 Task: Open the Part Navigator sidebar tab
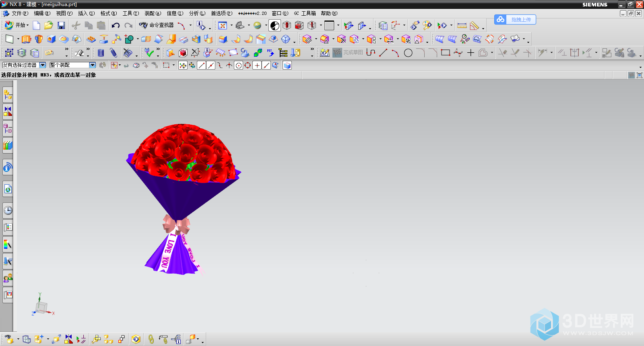8,128
